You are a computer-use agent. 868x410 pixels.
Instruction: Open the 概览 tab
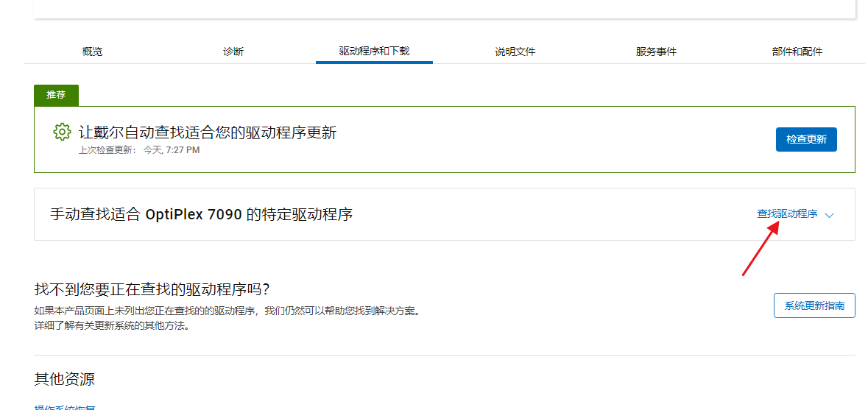click(x=92, y=52)
